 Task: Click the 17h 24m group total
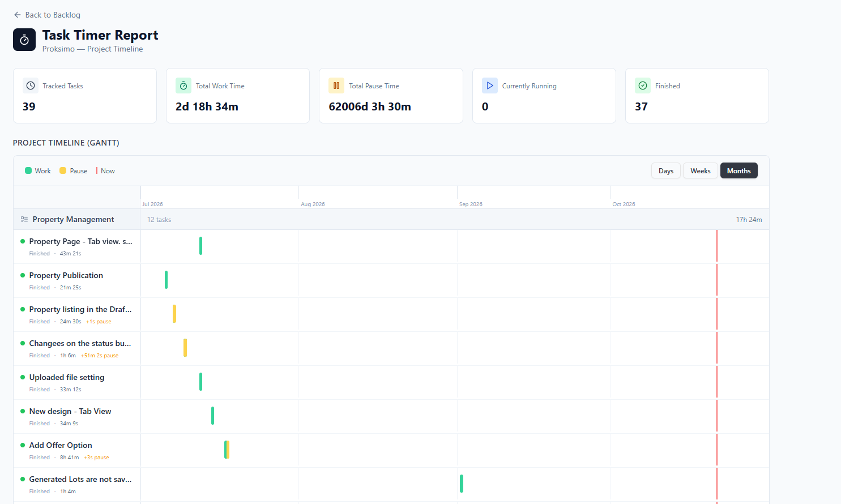point(749,219)
